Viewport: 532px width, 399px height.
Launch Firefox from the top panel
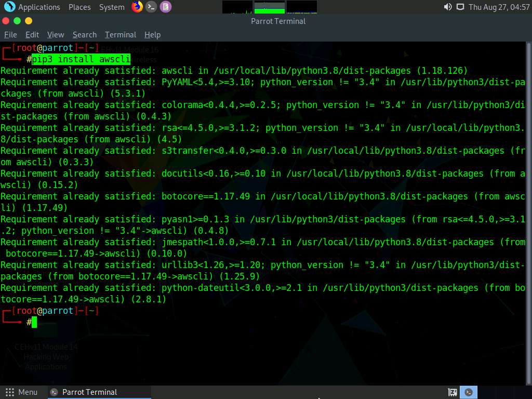(x=136, y=7)
